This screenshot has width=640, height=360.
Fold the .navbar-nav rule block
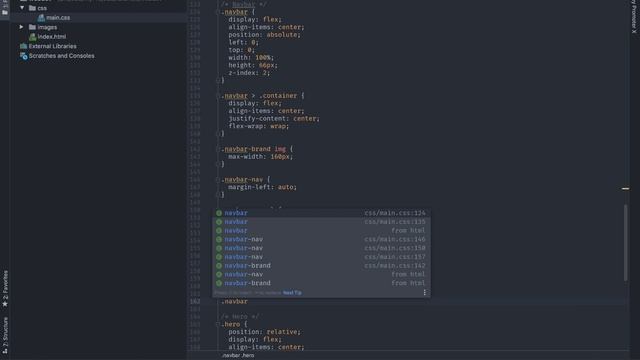click(x=218, y=180)
